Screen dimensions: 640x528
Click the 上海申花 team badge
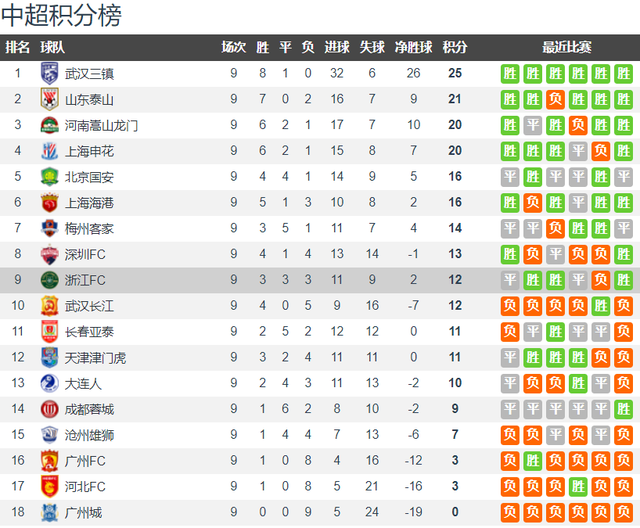(49, 151)
